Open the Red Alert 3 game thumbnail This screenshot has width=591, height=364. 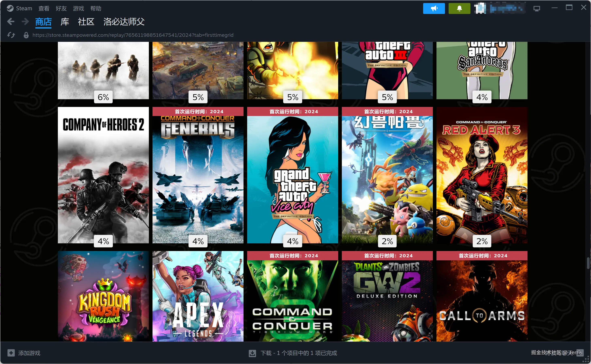tap(482, 175)
